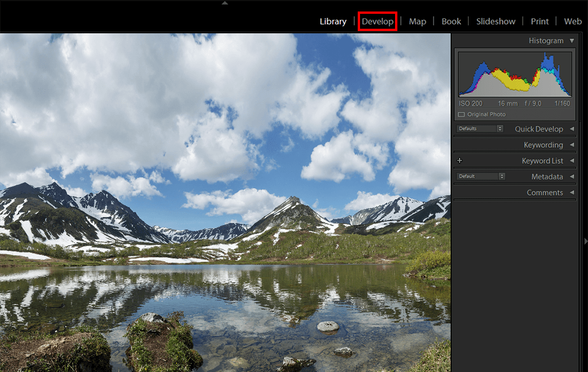Open the Metadata Default preset dropdown
Image resolution: width=588 pixels, height=372 pixels.
click(481, 176)
